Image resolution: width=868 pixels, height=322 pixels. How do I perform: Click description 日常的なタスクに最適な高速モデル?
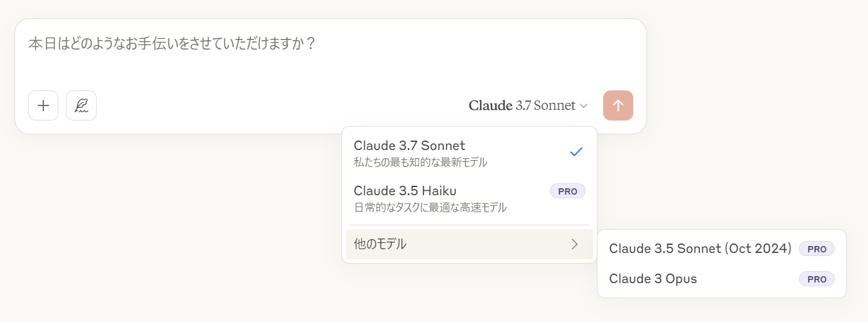430,207
